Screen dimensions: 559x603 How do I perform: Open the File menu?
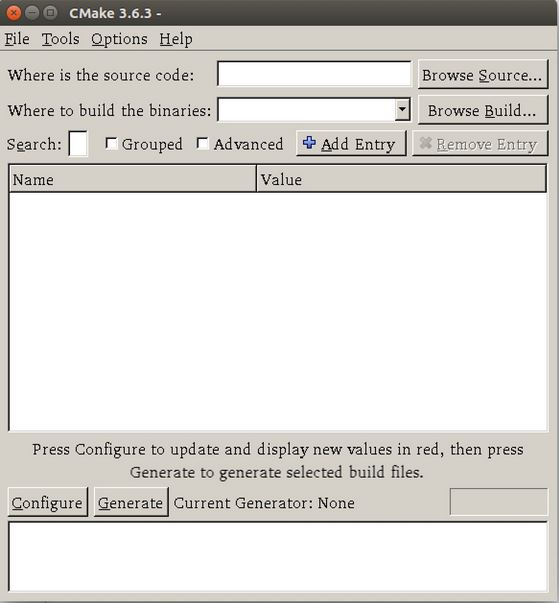pyautogui.click(x=17, y=39)
